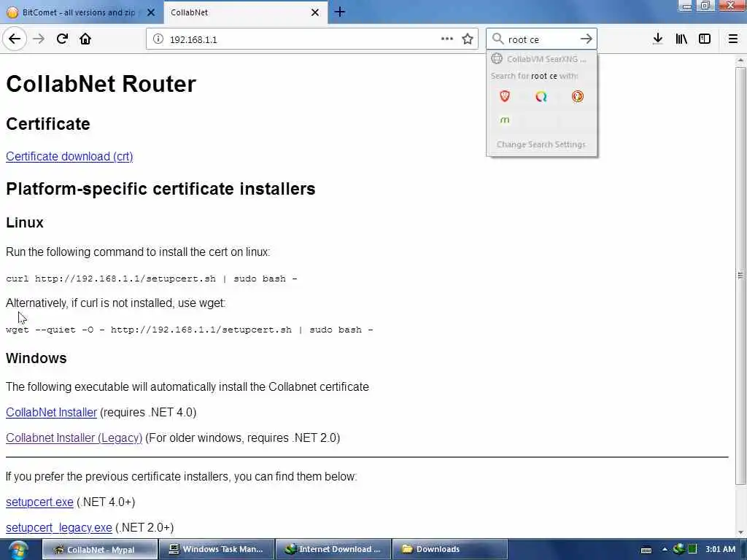Open Windows Task Manager from taskbar

click(x=217, y=550)
